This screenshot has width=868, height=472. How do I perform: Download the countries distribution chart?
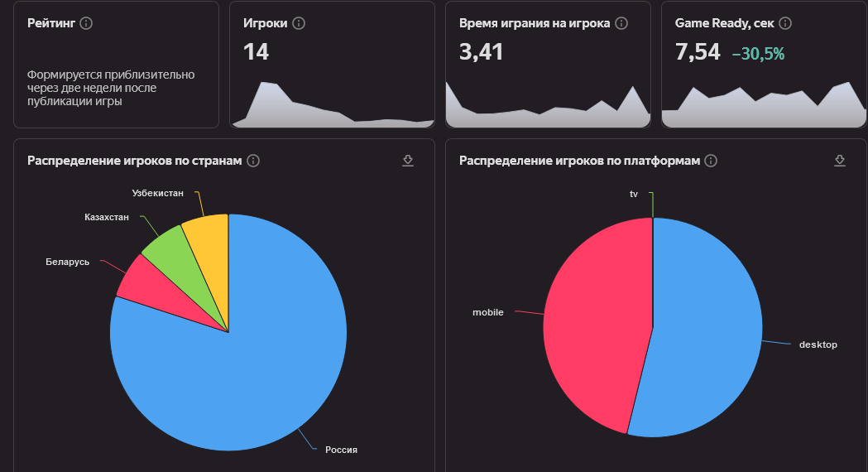click(407, 160)
